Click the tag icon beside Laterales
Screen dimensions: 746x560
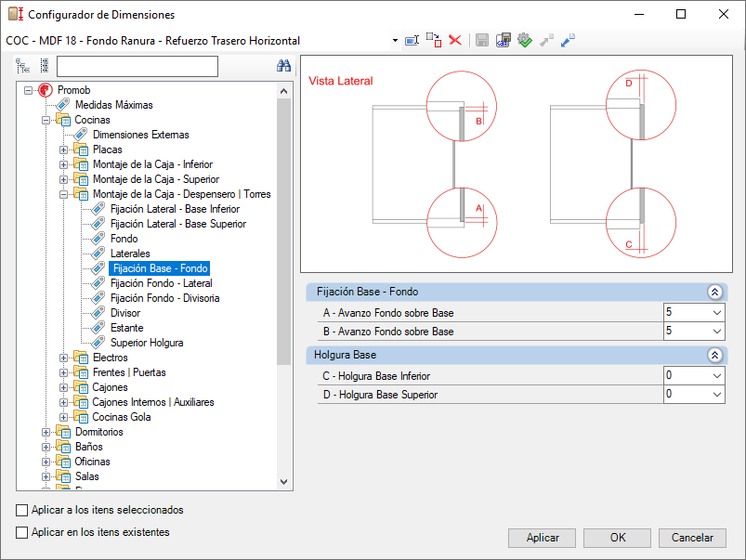click(98, 254)
